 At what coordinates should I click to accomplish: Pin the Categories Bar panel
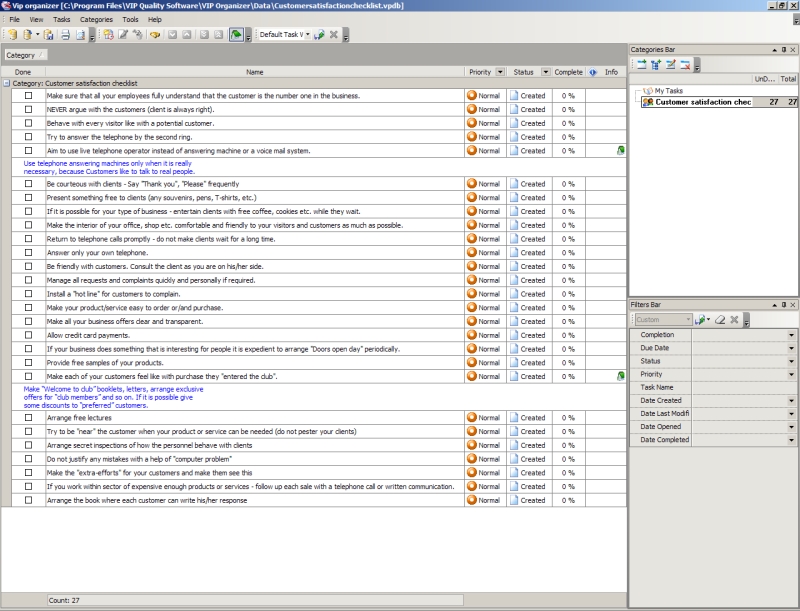click(784, 49)
